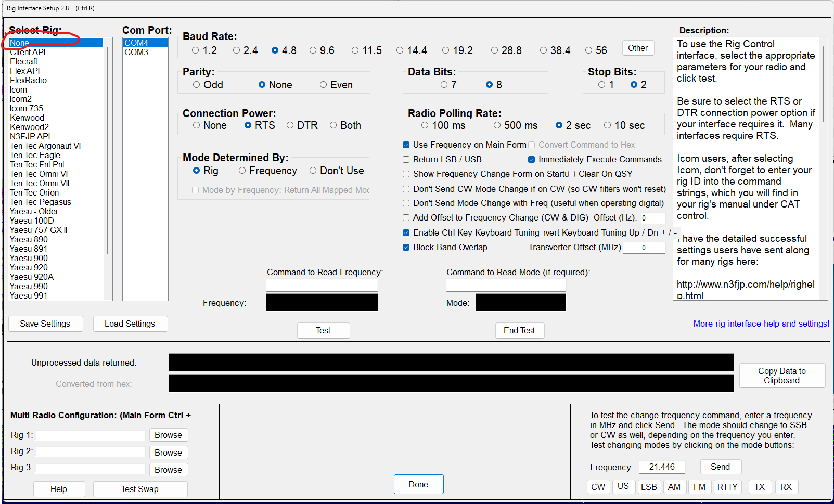Set radio polling rate to 500 ms
834x504 pixels.
[x=497, y=125]
